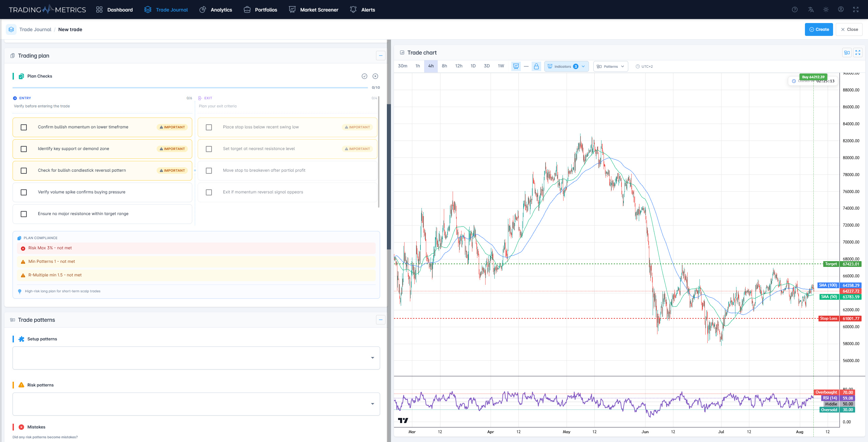Viewport: 868px width, 442px height.
Task: Click Trade Journal breadcrumb stack icon
Action: click(11, 29)
